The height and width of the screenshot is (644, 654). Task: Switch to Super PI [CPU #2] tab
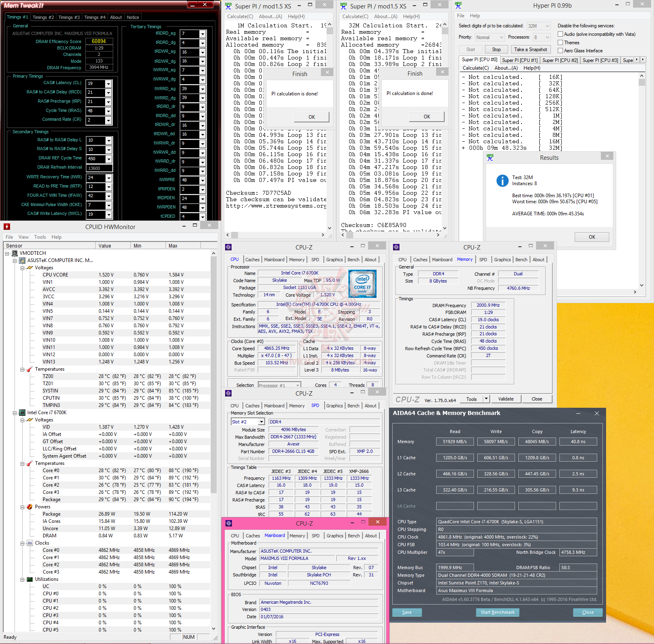pos(560,60)
